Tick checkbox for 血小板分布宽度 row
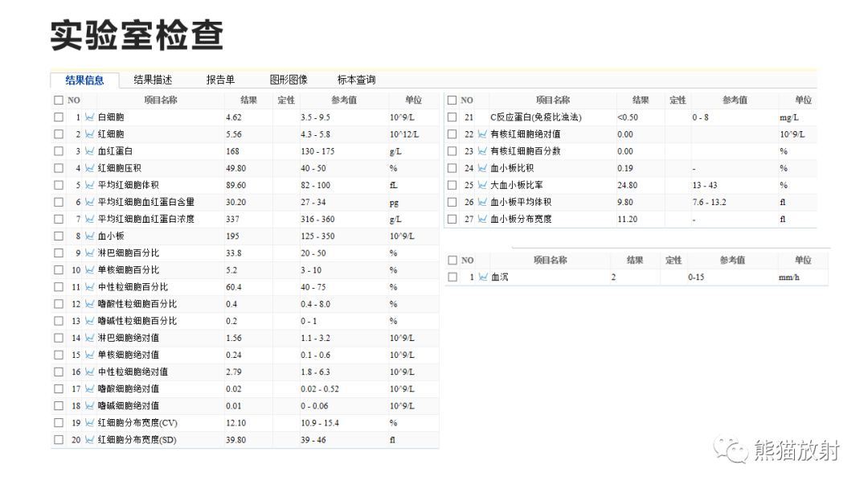The width and height of the screenshot is (868, 489). point(452,219)
